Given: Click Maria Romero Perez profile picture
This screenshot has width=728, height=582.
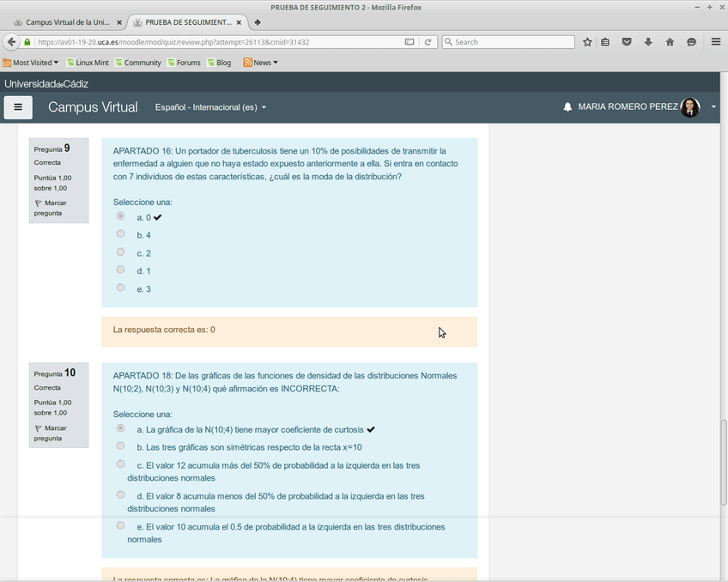Looking at the screenshot, I should coord(690,107).
